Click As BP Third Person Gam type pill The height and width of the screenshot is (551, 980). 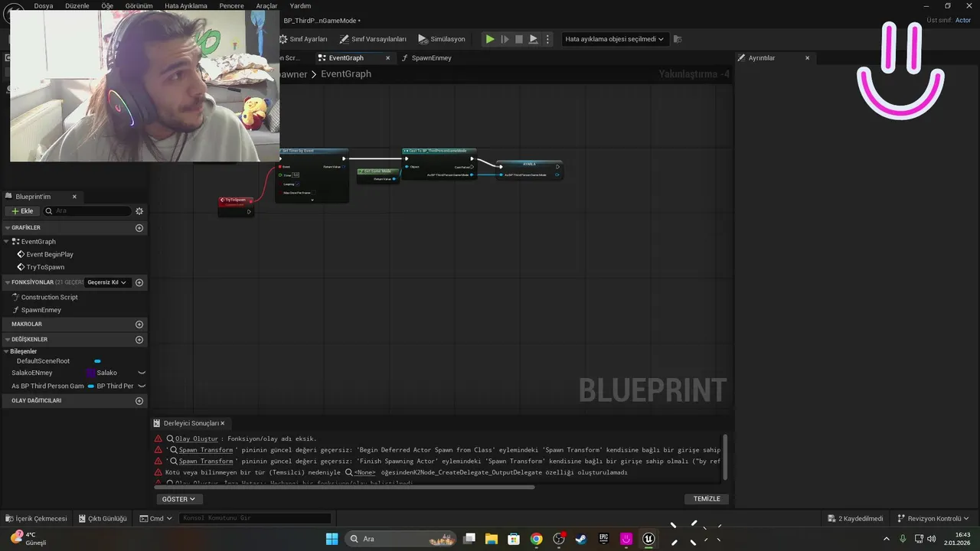[91, 386]
